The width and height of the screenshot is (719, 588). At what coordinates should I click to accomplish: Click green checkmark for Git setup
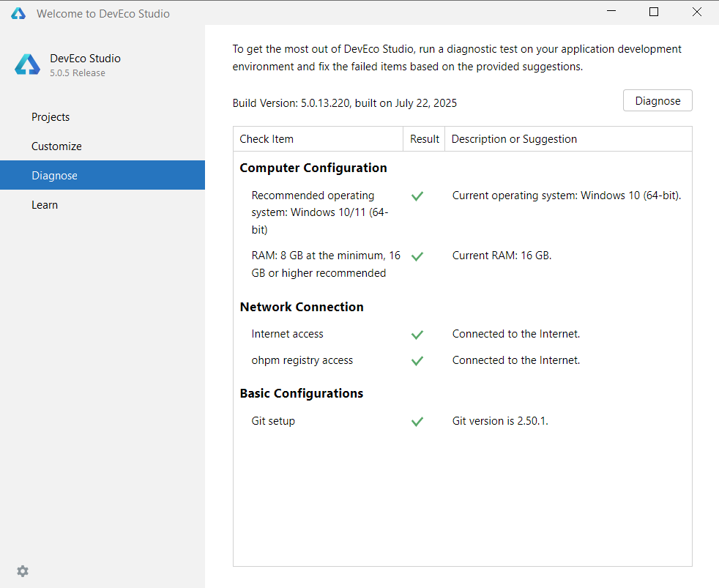click(417, 422)
